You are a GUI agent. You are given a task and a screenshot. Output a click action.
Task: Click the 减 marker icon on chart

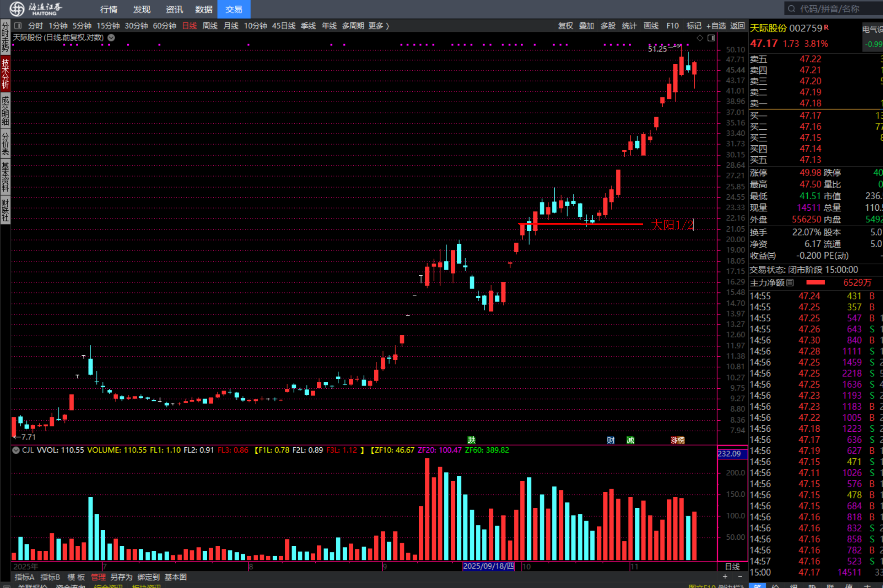click(x=630, y=440)
